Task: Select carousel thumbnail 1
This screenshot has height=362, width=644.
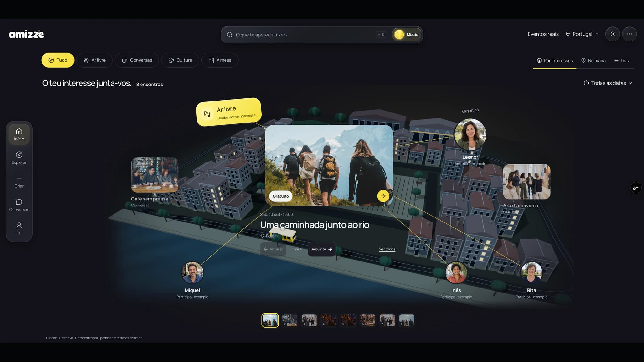Action: 270,321
